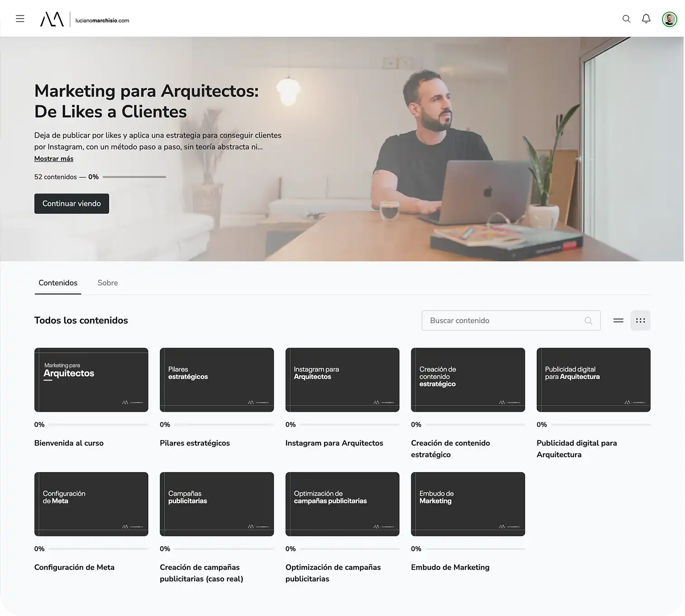This screenshot has width=685, height=616.
Task: Select Configuración de Meta thumbnail
Action: (91, 504)
